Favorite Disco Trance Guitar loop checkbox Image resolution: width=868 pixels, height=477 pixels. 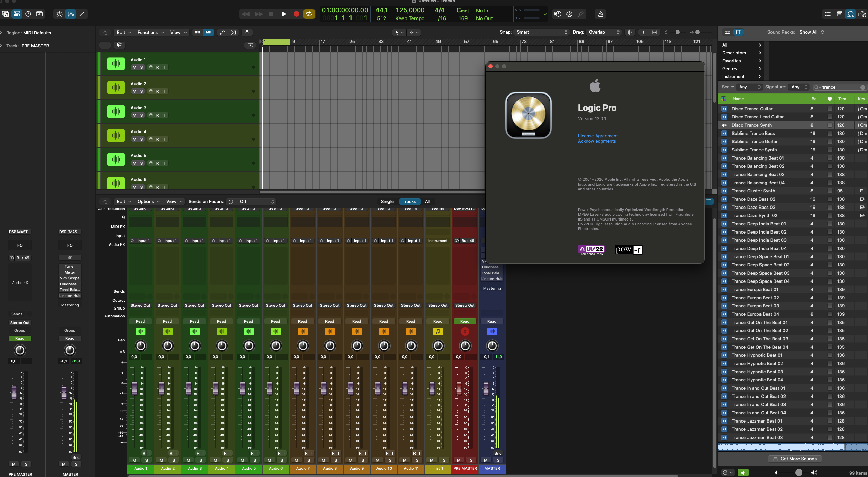830,109
